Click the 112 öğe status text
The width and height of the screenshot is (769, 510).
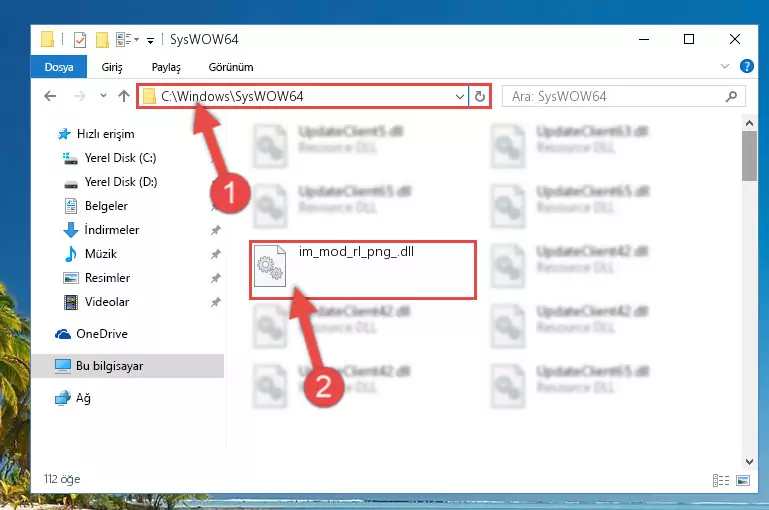coord(62,479)
